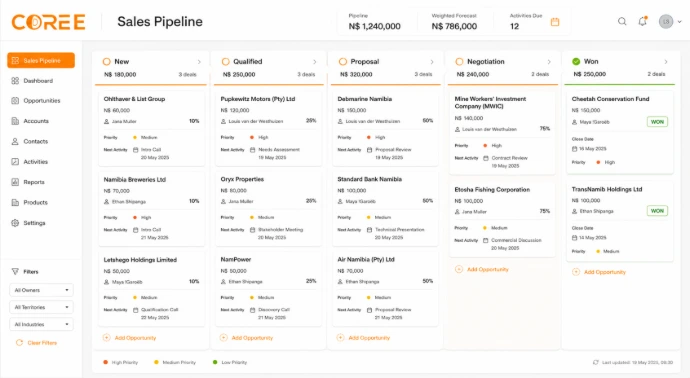
Task: Open the notifications bell
Action: [642, 21]
